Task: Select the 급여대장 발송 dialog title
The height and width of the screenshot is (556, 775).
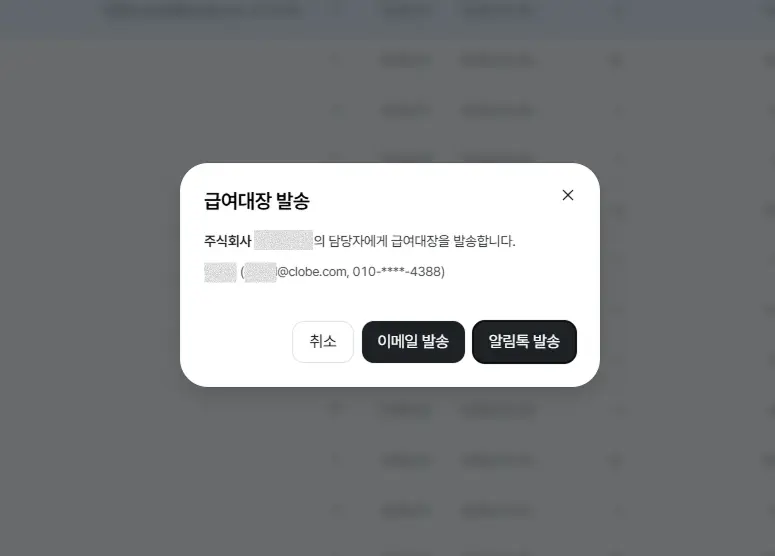Action: [x=257, y=201]
